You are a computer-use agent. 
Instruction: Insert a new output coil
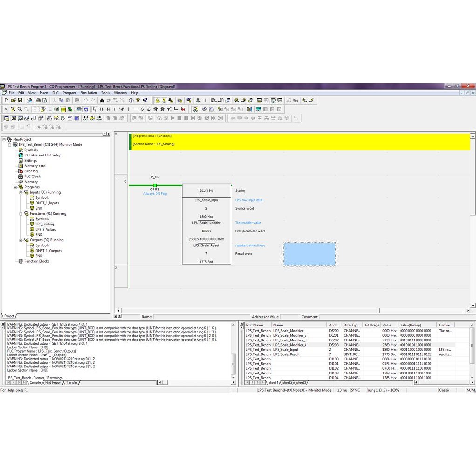142,109
